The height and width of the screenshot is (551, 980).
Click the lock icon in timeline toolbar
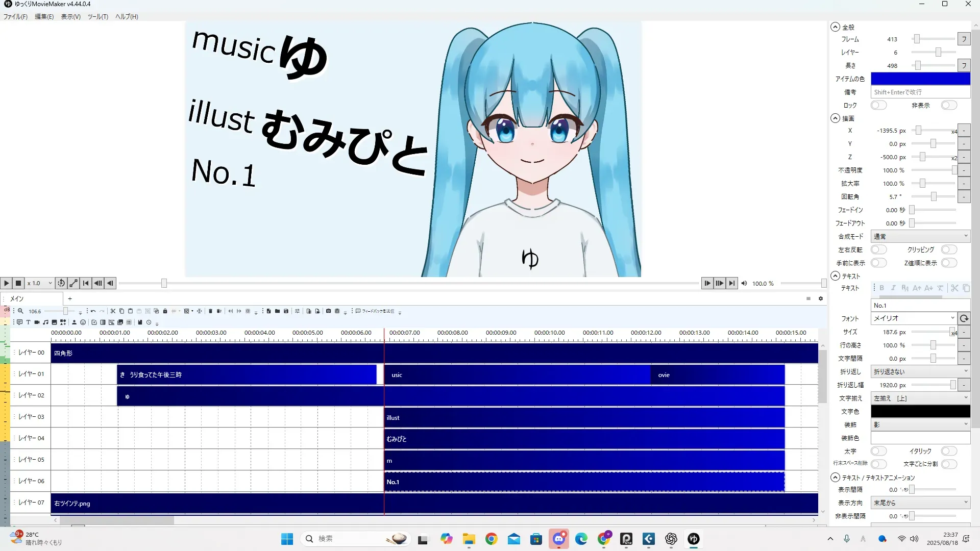(165, 311)
